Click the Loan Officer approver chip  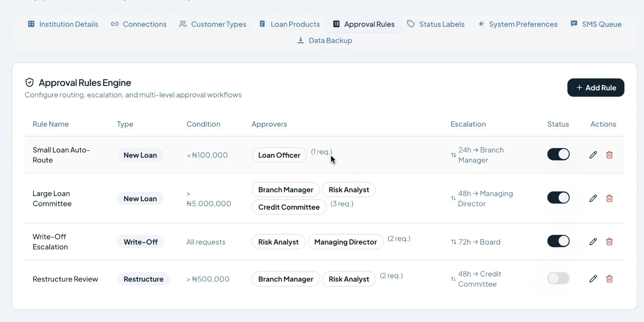pyautogui.click(x=279, y=155)
